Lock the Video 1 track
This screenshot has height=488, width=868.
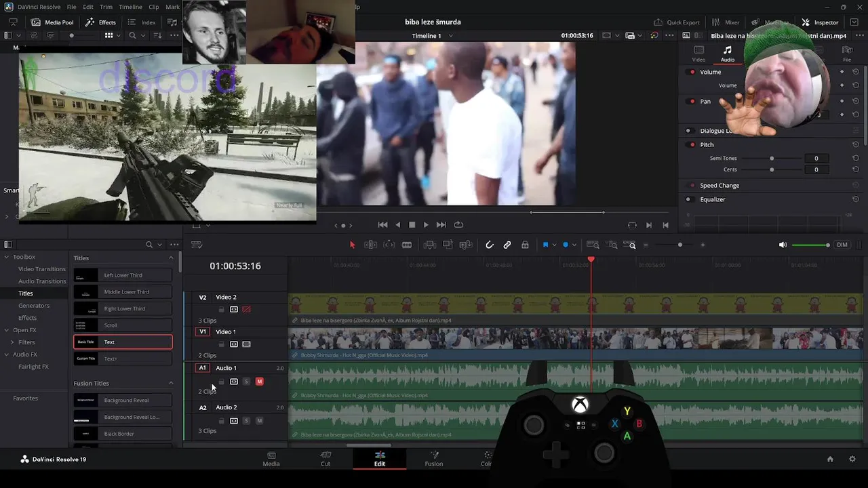221,344
